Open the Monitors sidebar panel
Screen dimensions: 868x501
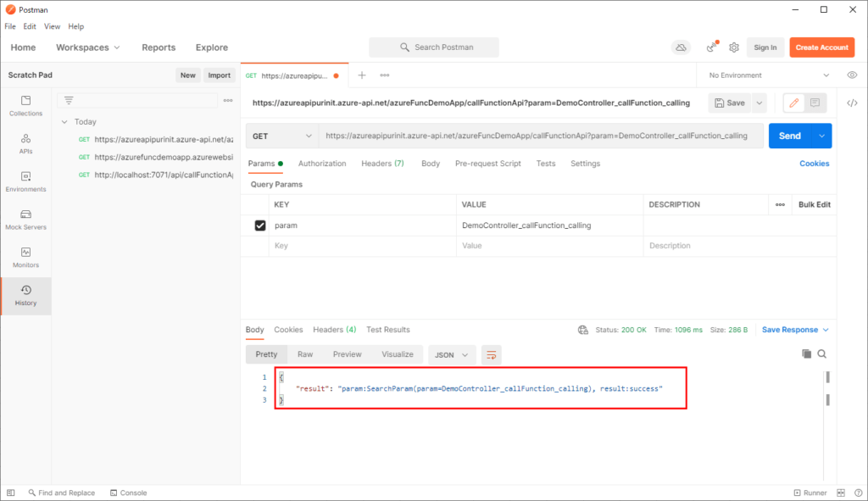point(25,258)
